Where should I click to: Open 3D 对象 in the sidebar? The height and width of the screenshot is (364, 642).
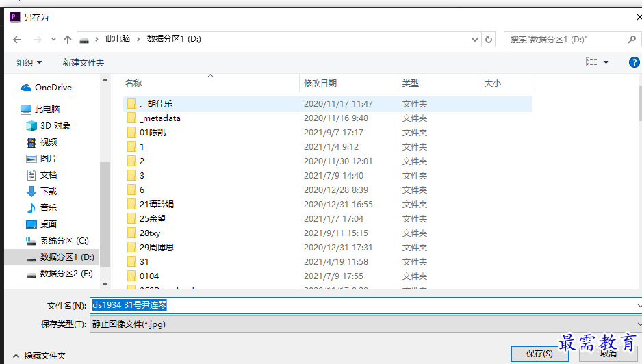coord(49,126)
